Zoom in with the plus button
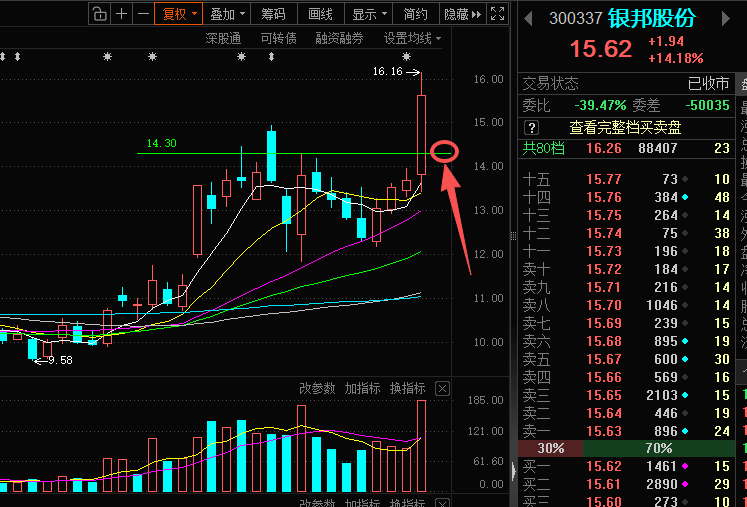Screen dimensions: 747x507 121,14
